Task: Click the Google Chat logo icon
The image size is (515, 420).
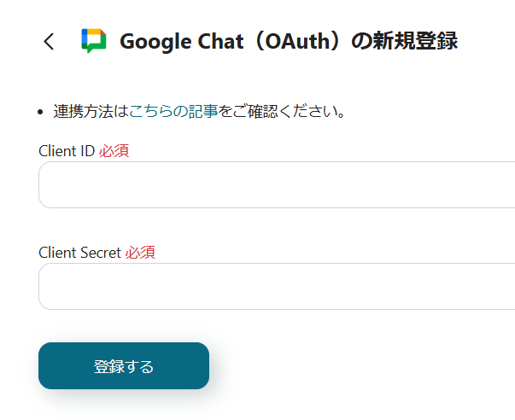Action: [94, 41]
